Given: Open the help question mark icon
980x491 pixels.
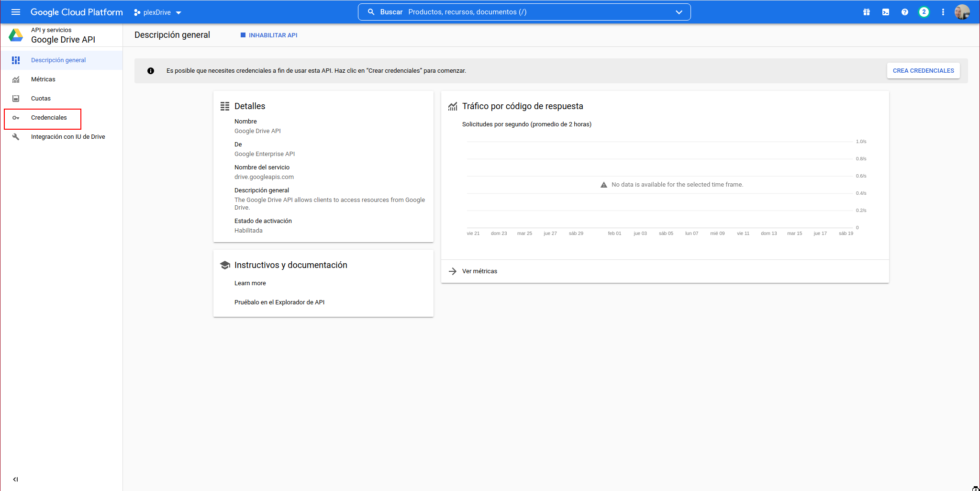Looking at the screenshot, I should point(904,12).
